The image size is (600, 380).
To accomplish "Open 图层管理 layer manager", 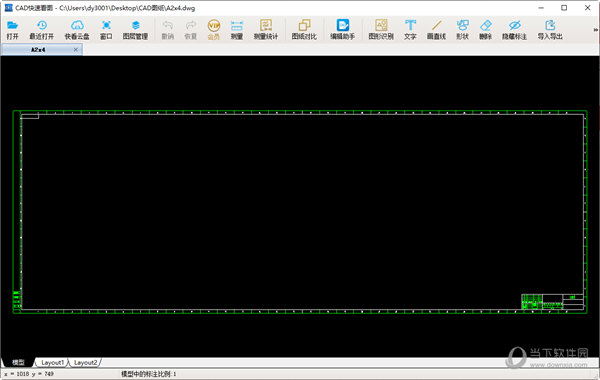I will (135, 30).
